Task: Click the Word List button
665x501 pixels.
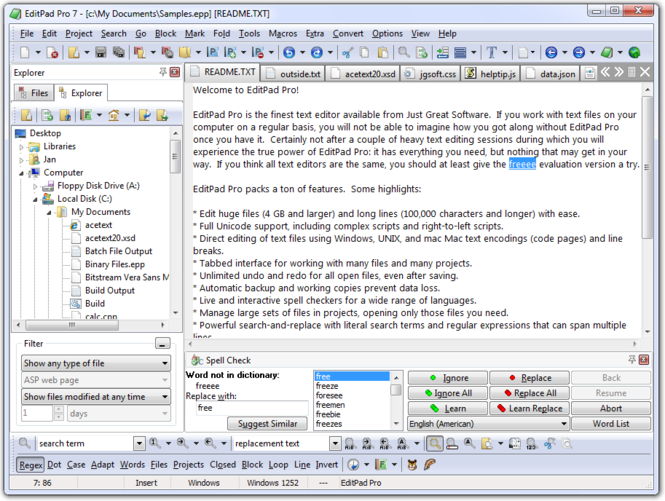Action: click(x=611, y=424)
